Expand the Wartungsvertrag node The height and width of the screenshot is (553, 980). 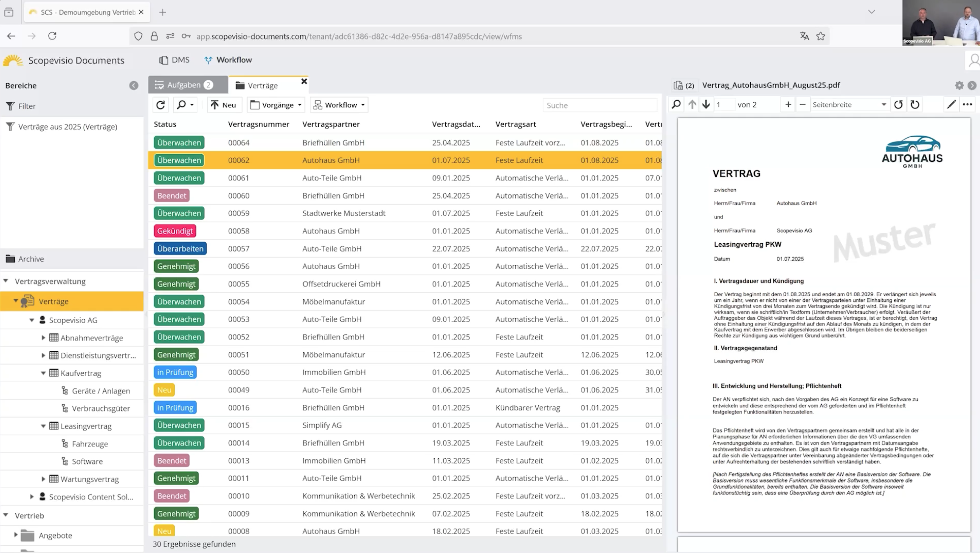[x=43, y=479]
